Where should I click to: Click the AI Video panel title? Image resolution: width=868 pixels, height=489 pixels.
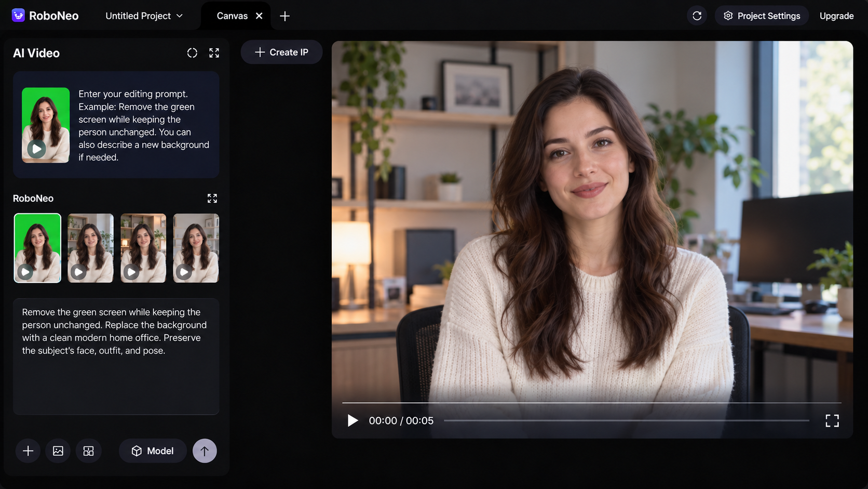point(36,54)
